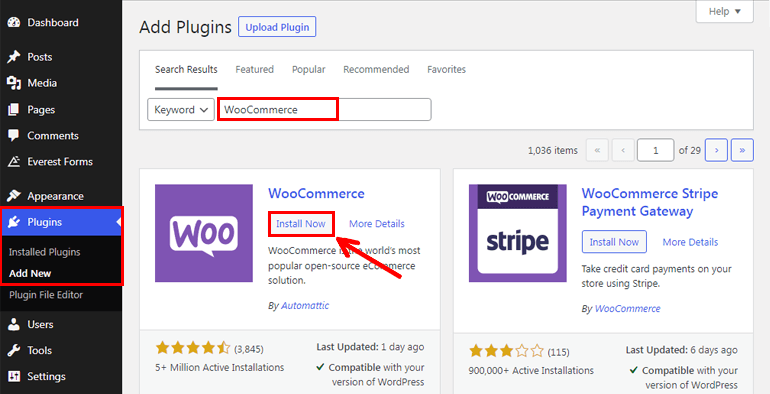Click 900,000+ Active Installations text

[x=531, y=370]
